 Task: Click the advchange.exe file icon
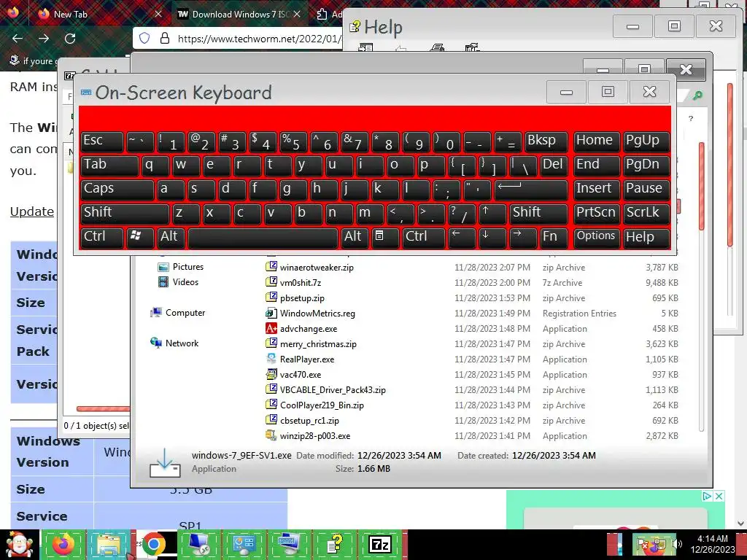click(x=271, y=328)
